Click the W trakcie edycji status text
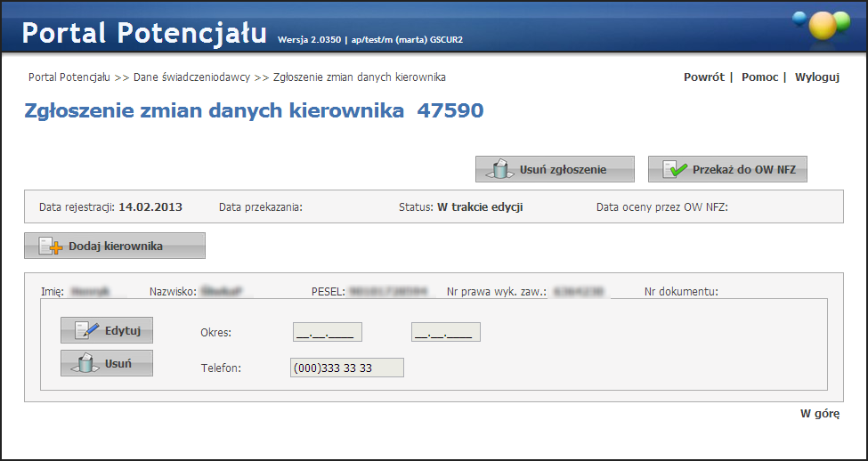The width and height of the screenshot is (868, 461). click(x=479, y=207)
